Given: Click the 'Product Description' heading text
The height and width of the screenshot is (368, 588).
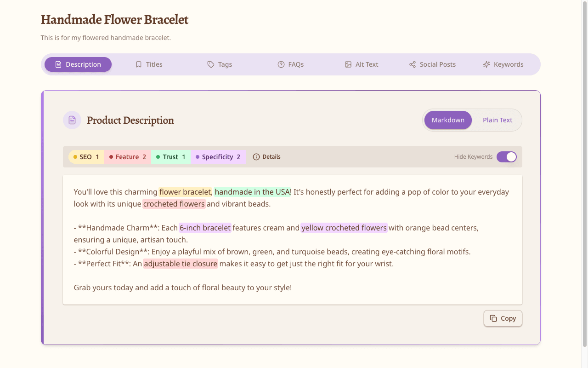Looking at the screenshot, I should [130, 120].
